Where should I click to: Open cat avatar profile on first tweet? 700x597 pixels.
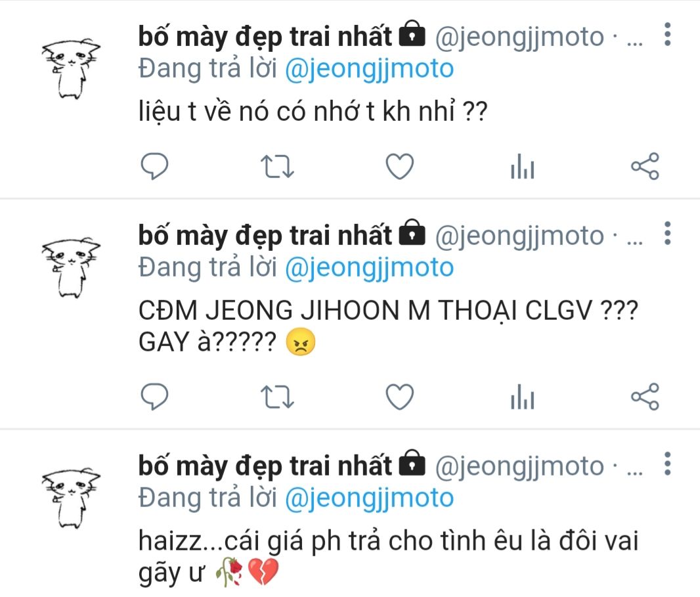click(x=71, y=69)
